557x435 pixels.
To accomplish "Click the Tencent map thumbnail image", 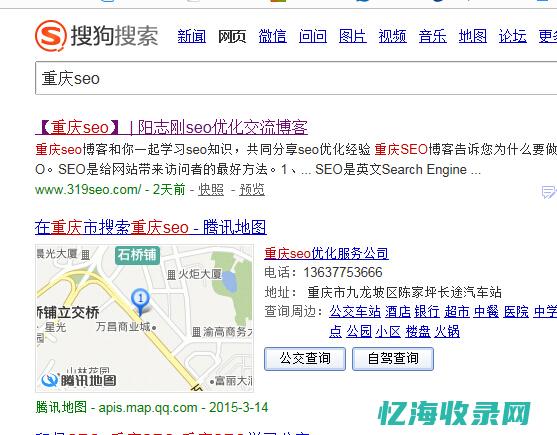I will tap(145, 318).
